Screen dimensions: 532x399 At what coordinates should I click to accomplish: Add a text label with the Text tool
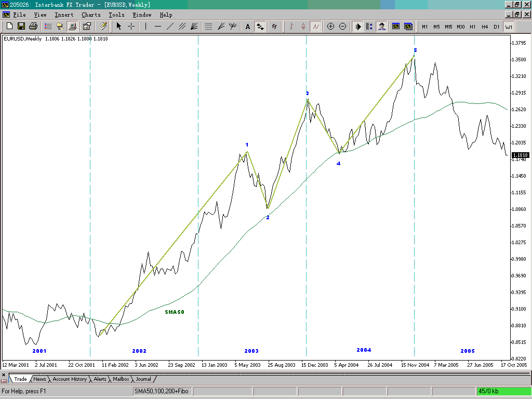247,26
